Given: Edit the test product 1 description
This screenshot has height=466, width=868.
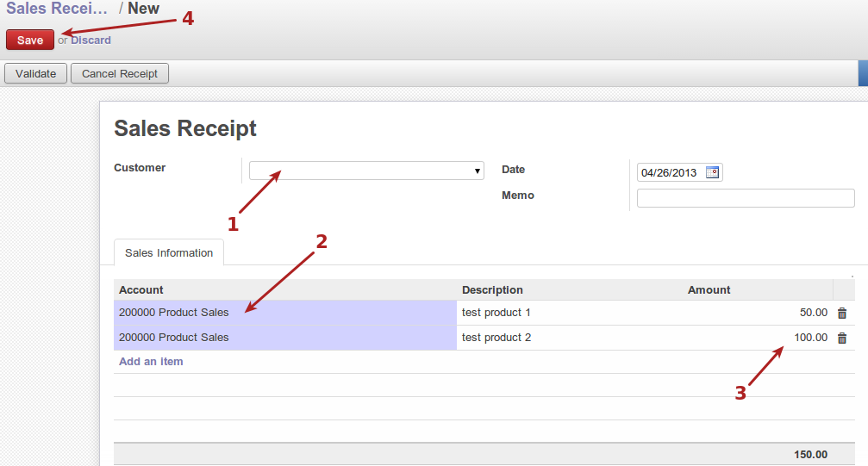Looking at the screenshot, I should click(569, 313).
